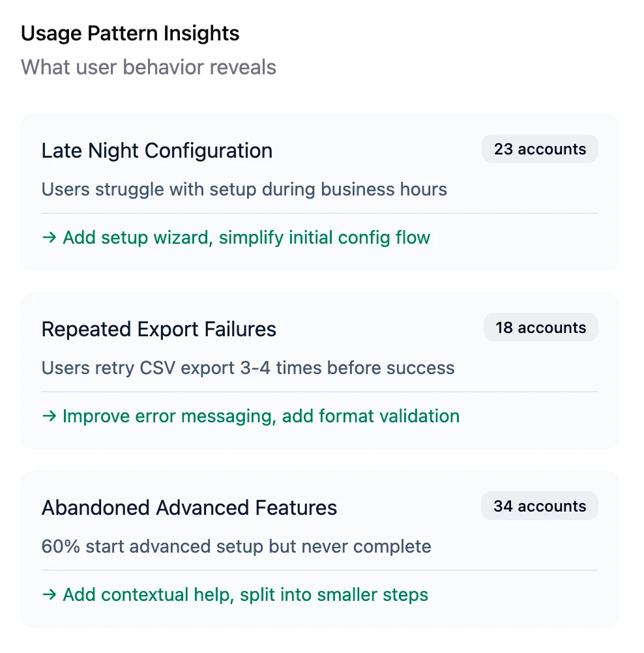Click the Usage Pattern Insights title
Image resolution: width=644 pixels, height=653 pixels.
tap(130, 33)
